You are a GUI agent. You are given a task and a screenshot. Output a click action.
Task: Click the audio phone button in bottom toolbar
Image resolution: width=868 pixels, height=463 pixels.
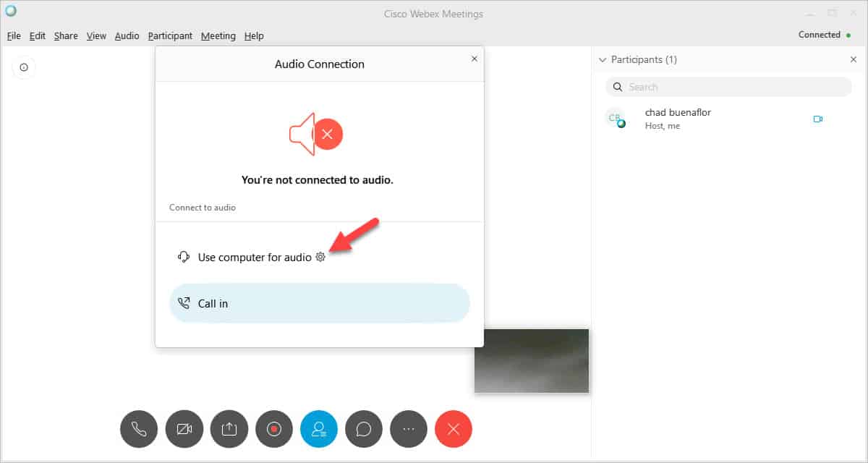139,429
